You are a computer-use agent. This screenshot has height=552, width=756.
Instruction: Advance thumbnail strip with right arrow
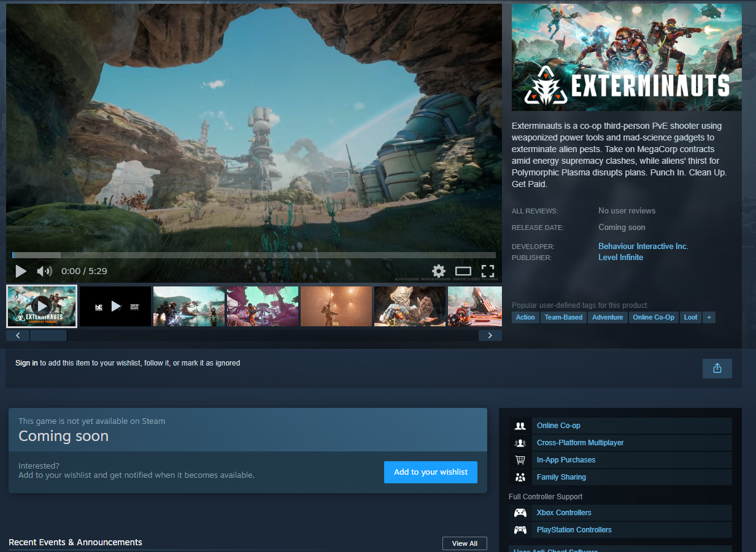coord(490,335)
